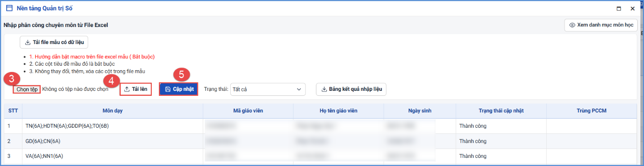Download sample file Tải file mẫu có dữ liệu
The height and width of the screenshot is (166, 644).
click(54, 42)
